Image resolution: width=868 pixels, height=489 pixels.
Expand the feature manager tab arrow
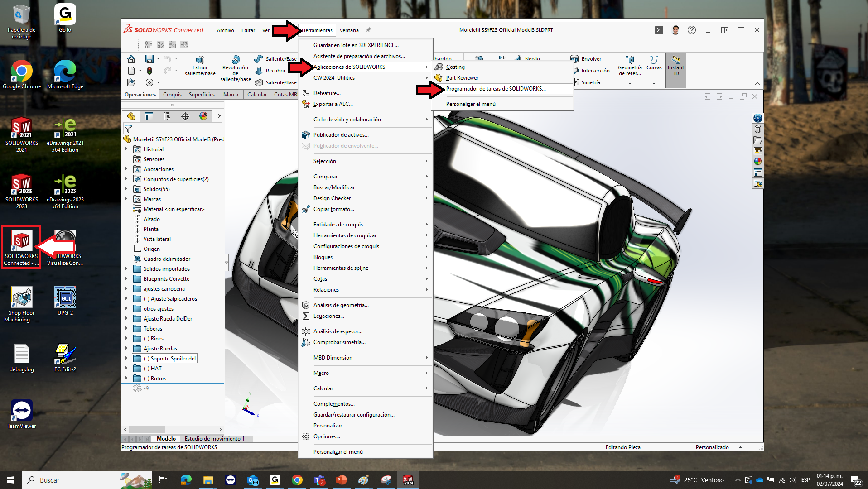coord(219,116)
